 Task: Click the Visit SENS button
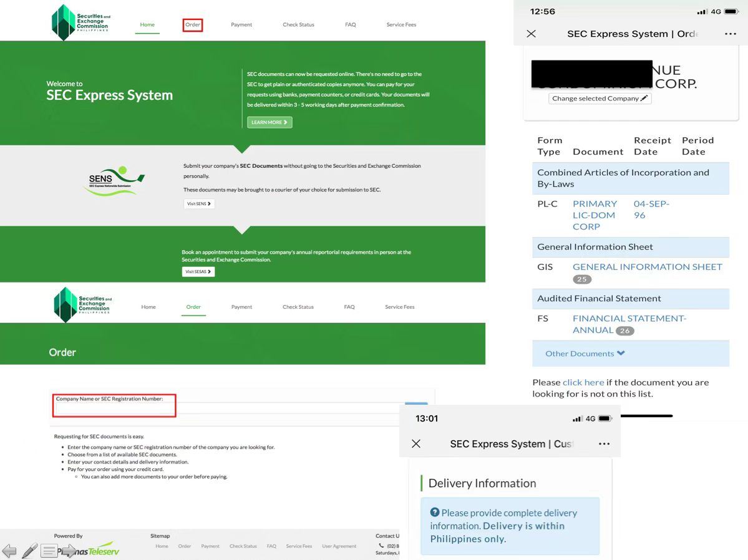point(199,204)
